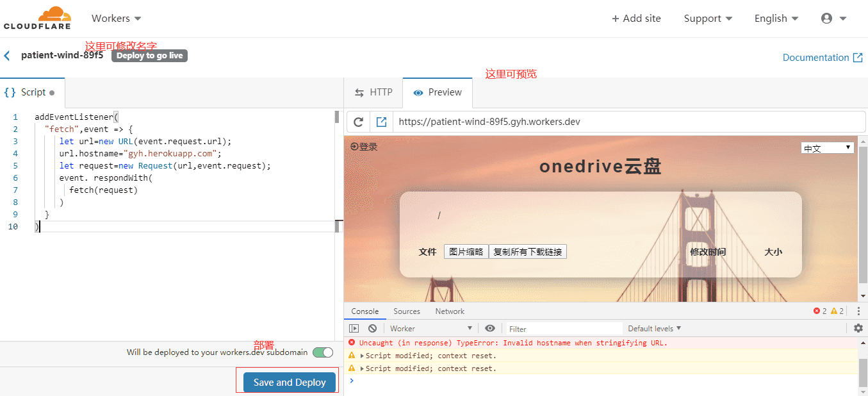Viewport: 868px width, 396px height.
Task: Expand the first Script modified warning
Action: point(363,356)
